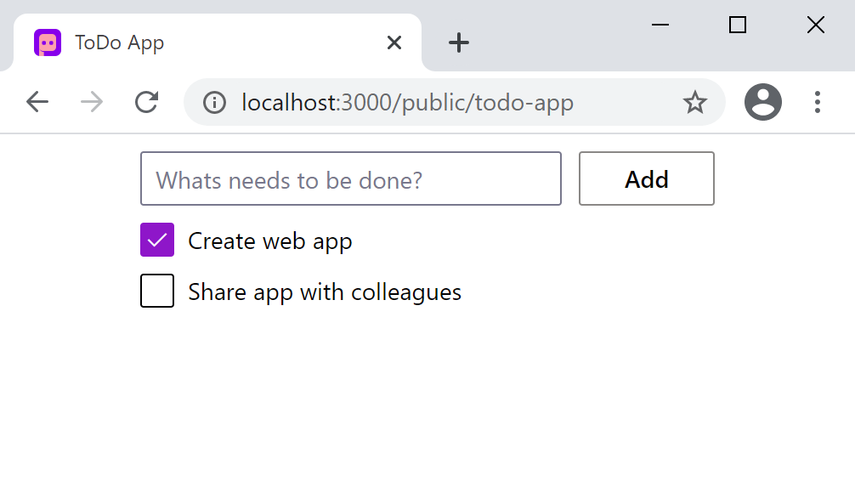Viewport: 855px width, 504px height.
Task: Uncheck the Create web app checkbox
Action: (157, 241)
